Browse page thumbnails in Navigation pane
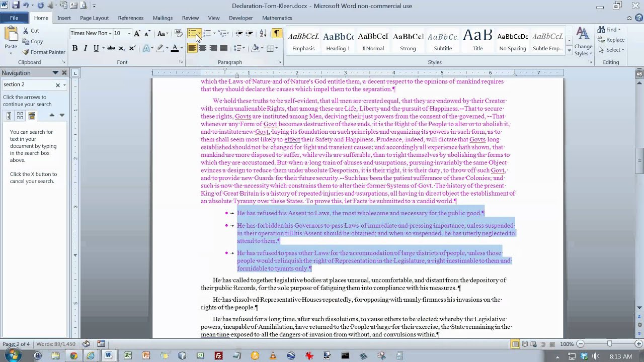 tap(20, 116)
